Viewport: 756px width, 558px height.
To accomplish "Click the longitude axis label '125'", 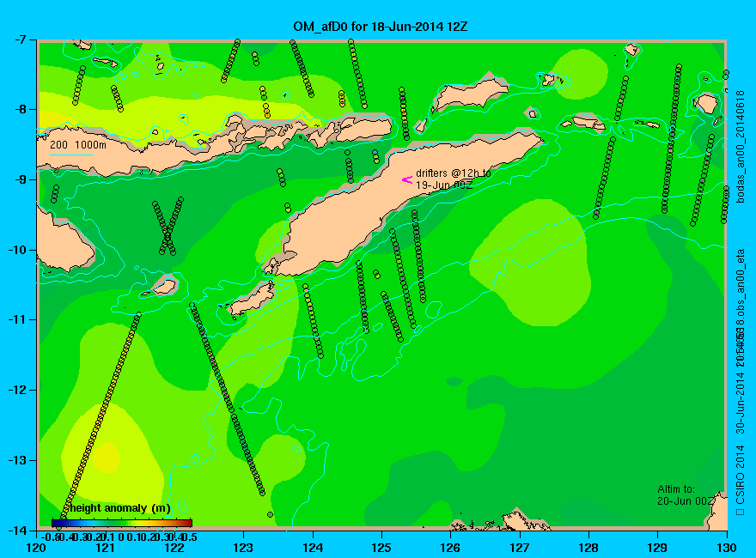I will click(381, 548).
